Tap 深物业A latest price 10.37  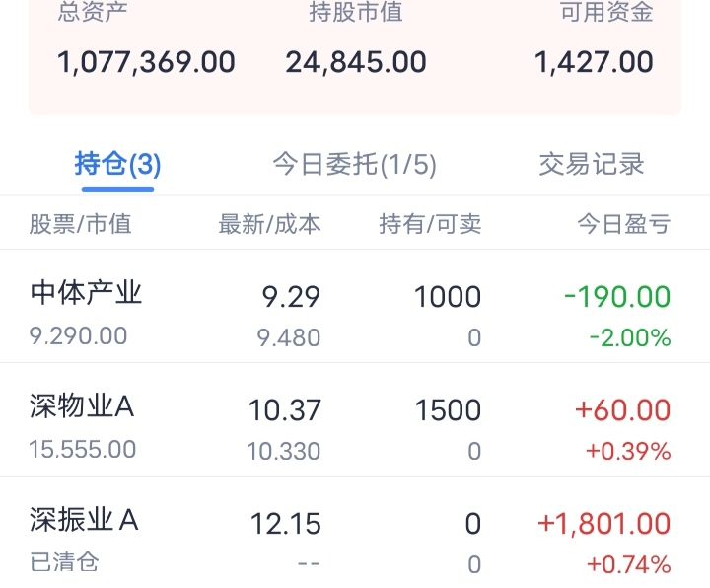click(285, 409)
